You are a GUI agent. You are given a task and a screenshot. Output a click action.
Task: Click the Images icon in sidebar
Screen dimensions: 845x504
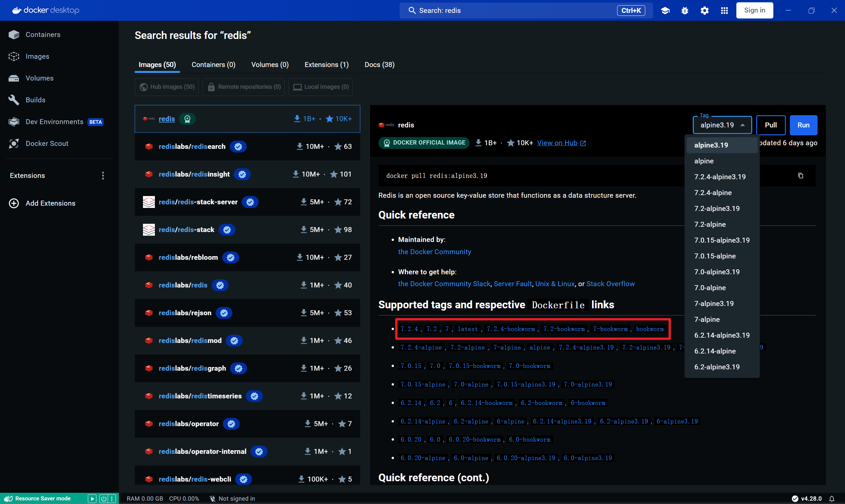(15, 55)
